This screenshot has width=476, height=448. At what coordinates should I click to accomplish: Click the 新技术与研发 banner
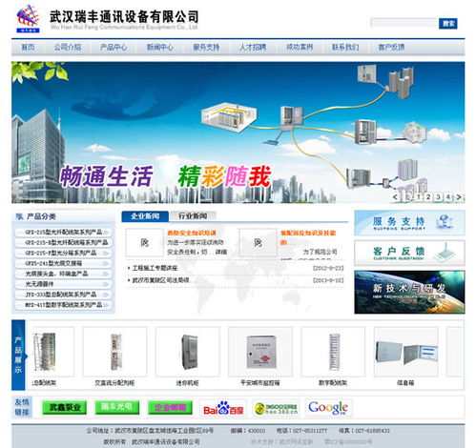point(409,293)
